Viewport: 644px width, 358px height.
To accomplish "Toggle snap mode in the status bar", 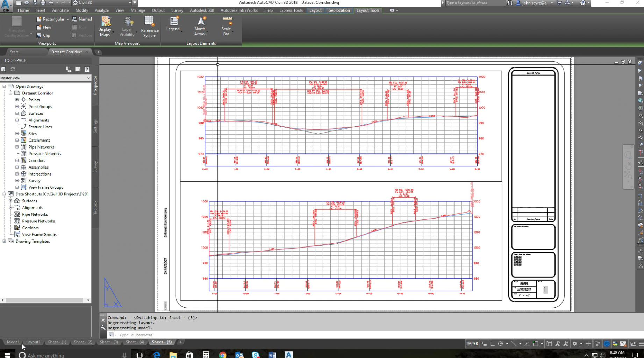I will (484, 344).
